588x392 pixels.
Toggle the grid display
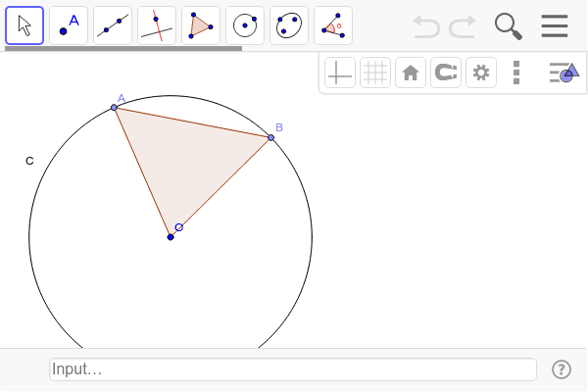[375, 73]
